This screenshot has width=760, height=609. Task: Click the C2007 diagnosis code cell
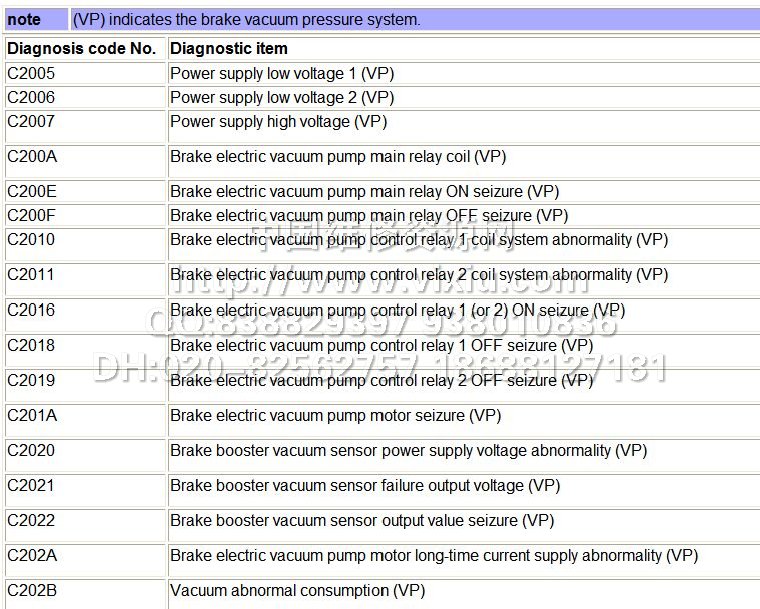point(31,121)
